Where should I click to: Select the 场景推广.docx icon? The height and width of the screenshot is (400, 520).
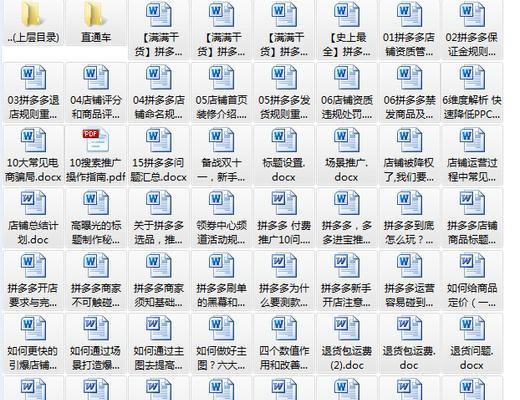[346, 140]
